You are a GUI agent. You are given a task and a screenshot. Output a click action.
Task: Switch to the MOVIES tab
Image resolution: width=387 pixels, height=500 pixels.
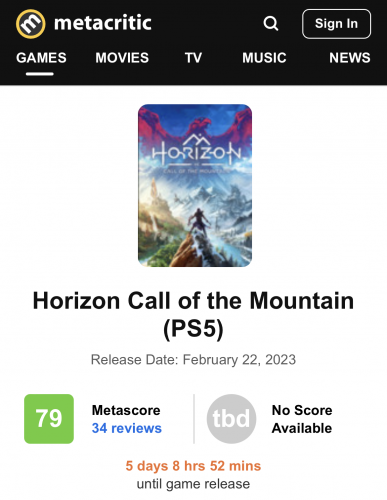(x=122, y=58)
